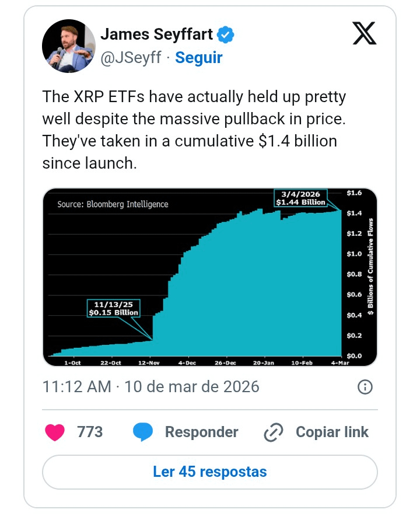Open the XRP ETF cumulative flows chart
This screenshot has height=520, width=420.
(x=210, y=277)
